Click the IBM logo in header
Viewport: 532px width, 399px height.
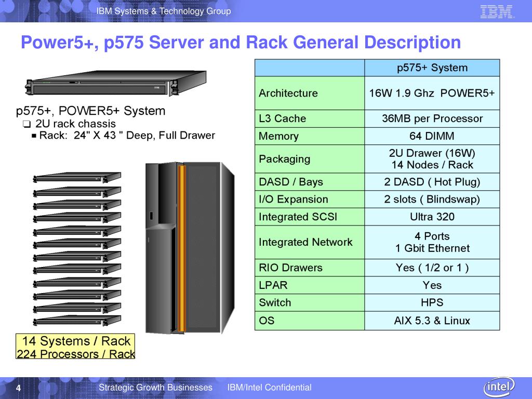497,11
